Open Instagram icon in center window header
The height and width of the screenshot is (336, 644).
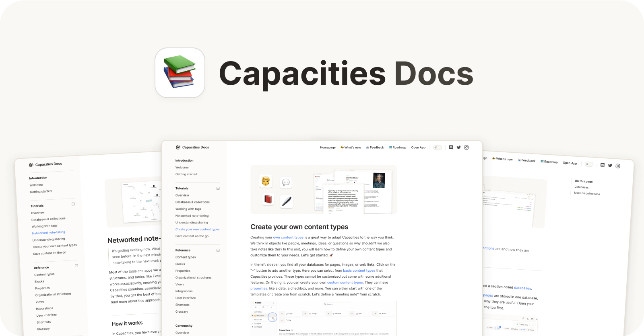click(x=466, y=148)
